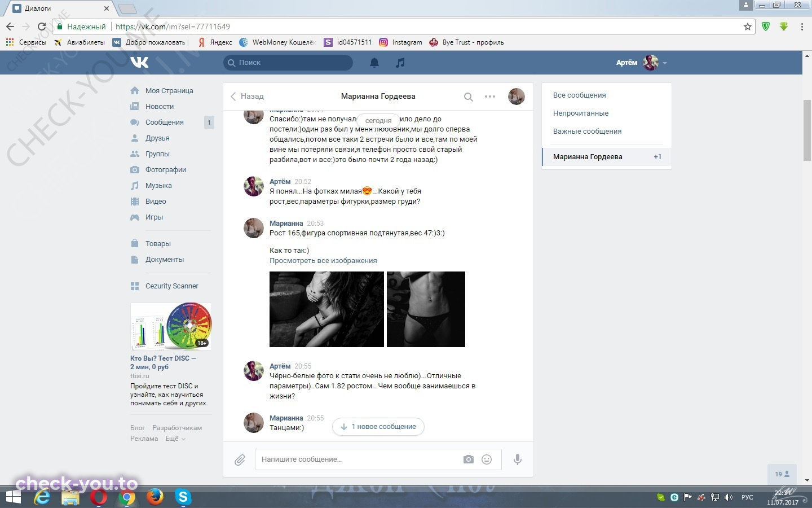The image size is (812, 508).
Task: Click green shield extension icon
Action: pyautogui.click(x=766, y=27)
